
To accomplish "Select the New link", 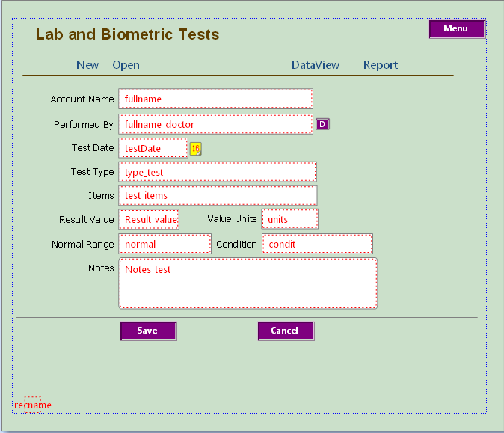I will point(87,65).
